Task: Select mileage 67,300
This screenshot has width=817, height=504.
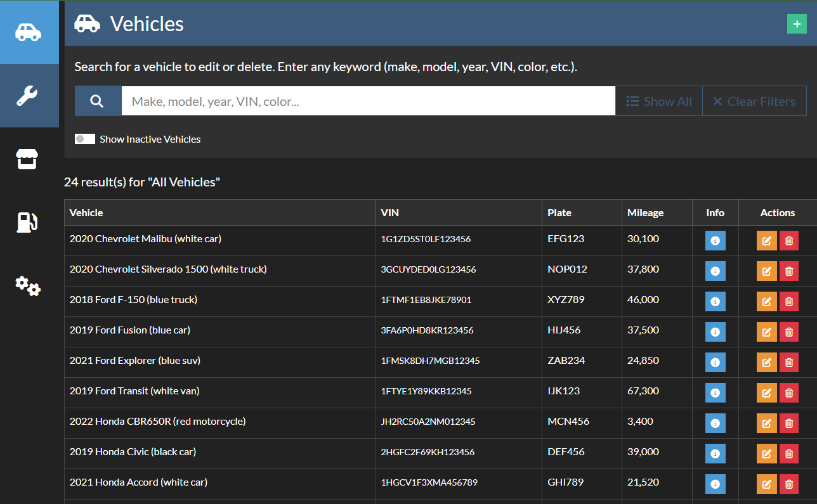Action: click(x=643, y=391)
